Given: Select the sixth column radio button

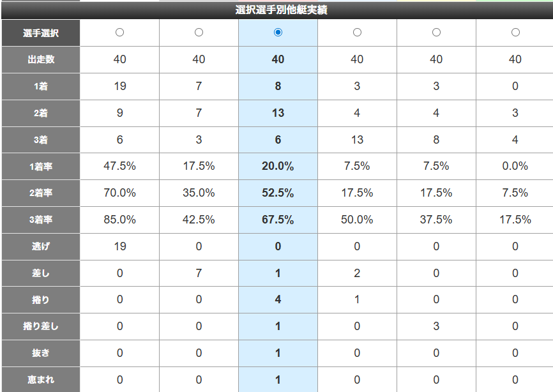Looking at the screenshot, I should (515, 33).
